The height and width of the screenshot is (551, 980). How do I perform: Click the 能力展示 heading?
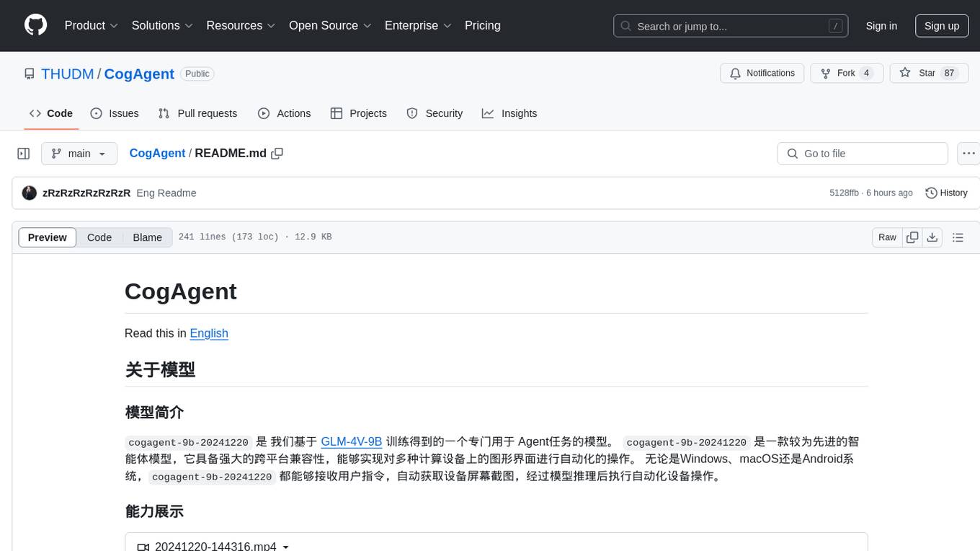[x=154, y=512]
